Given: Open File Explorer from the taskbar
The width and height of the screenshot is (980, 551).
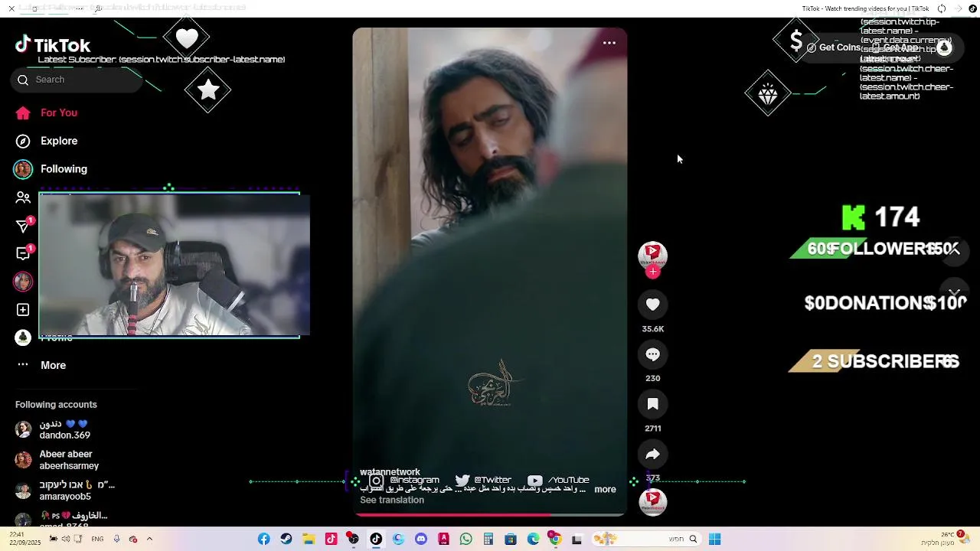Looking at the screenshot, I should point(309,540).
